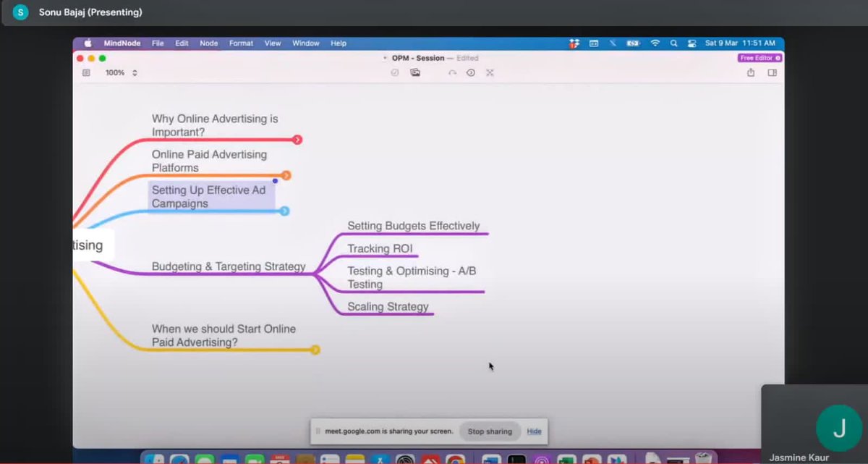Open the Edit menu
The height and width of the screenshot is (464, 868).
pyautogui.click(x=182, y=43)
